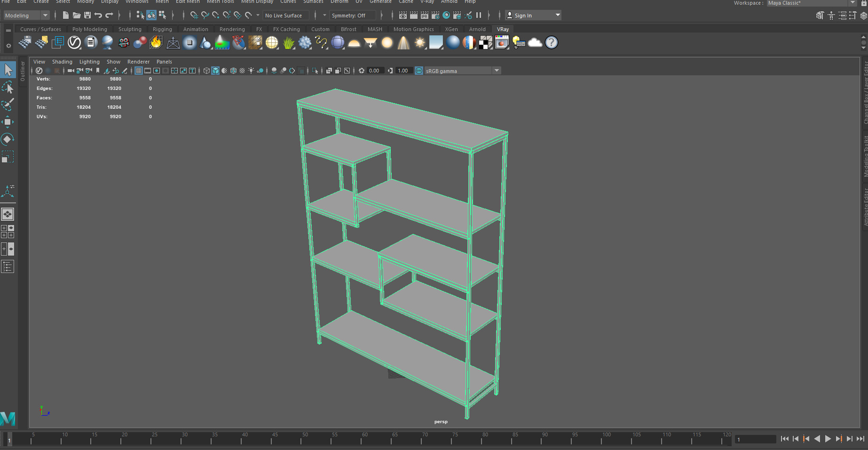The image size is (868, 450).
Task: Select the V-Ray logo shelf icon
Action: coord(74,43)
